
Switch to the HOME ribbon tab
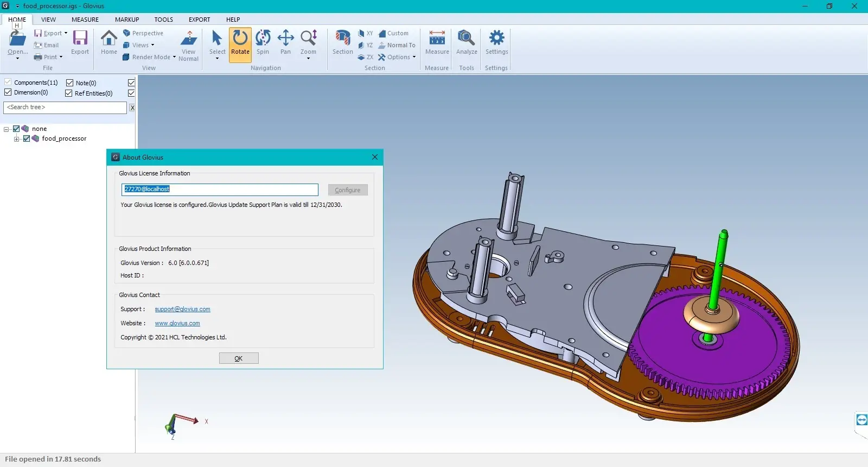[17, 20]
